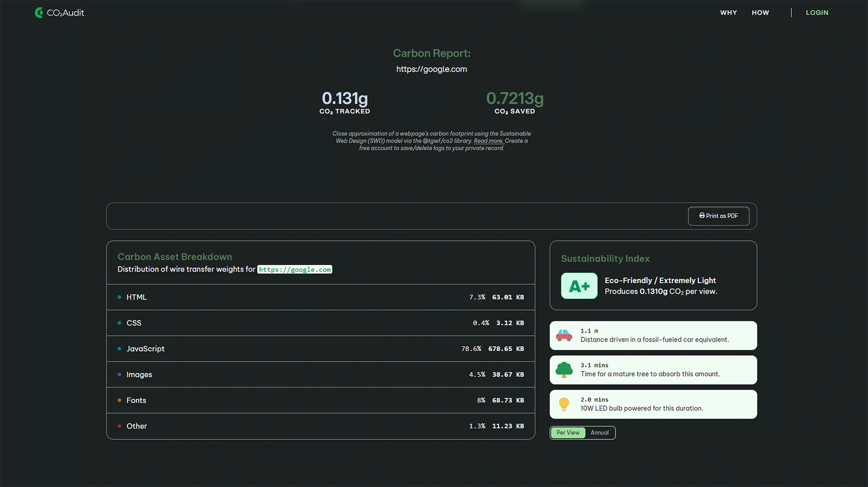Click the 11.23 KB Other size
Image resolution: width=868 pixels, height=487 pixels.
click(x=508, y=426)
